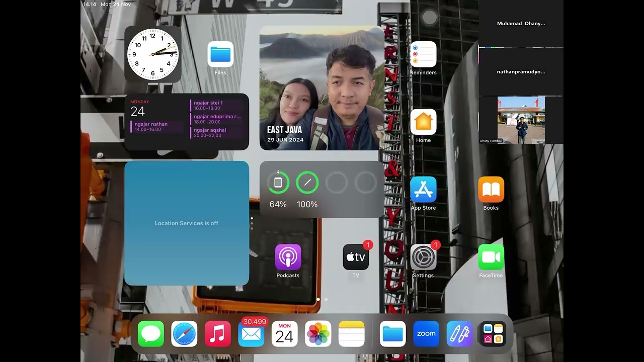Image resolution: width=644 pixels, height=362 pixels.
Task: Open the batteries widget showing 64%
Action: 321,190
